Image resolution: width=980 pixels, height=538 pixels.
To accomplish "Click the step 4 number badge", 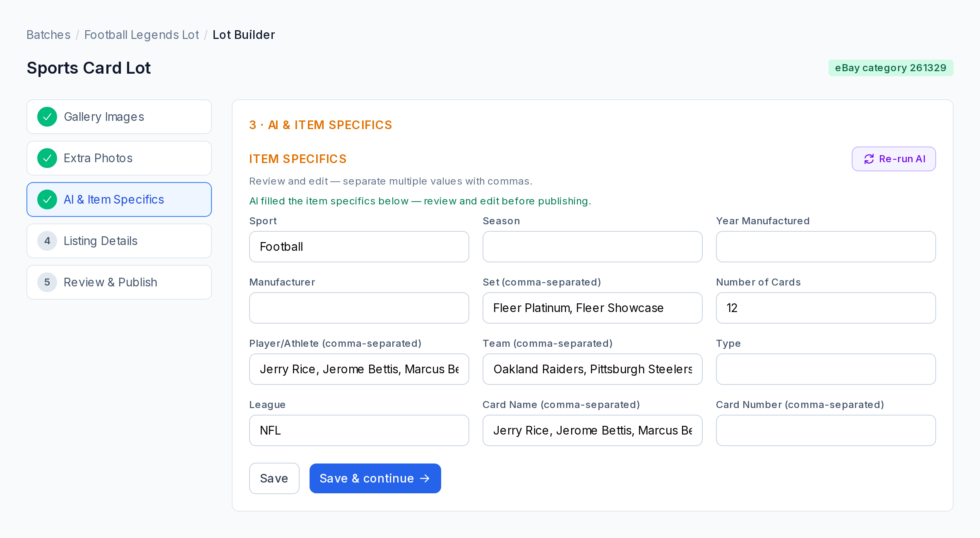I will point(47,241).
